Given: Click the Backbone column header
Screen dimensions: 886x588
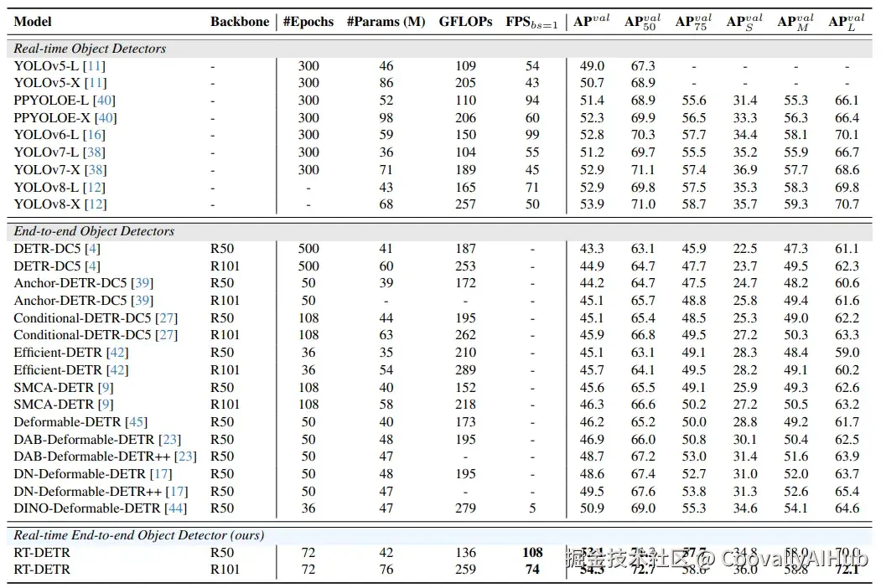Looking at the screenshot, I should (x=240, y=22).
